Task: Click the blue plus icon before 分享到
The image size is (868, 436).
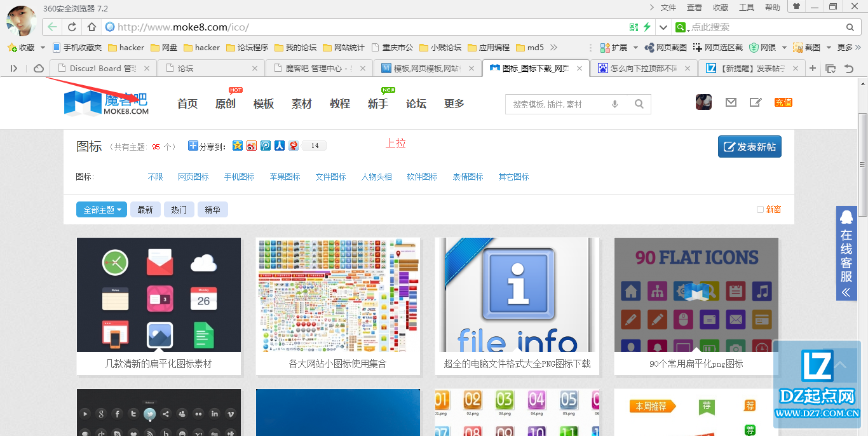Action: [x=193, y=146]
